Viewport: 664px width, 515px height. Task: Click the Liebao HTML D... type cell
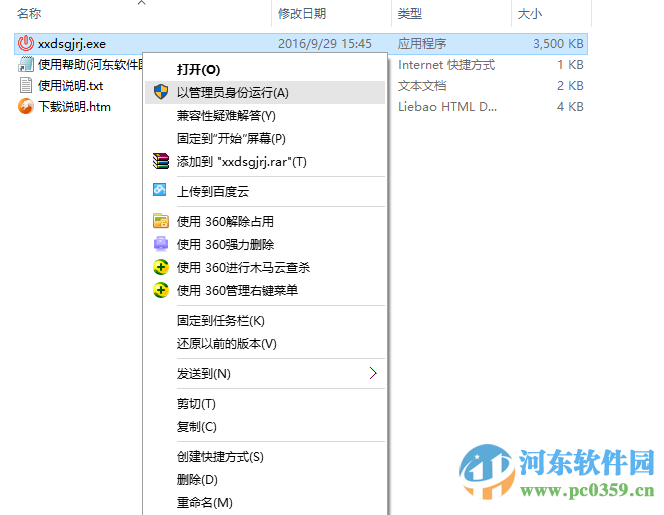[x=447, y=106]
